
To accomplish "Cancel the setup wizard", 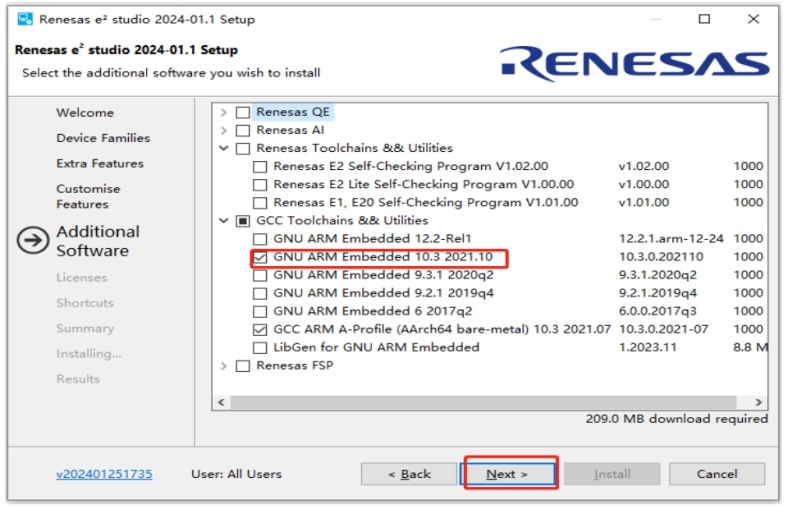I will pyautogui.click(x=716, y=474).
